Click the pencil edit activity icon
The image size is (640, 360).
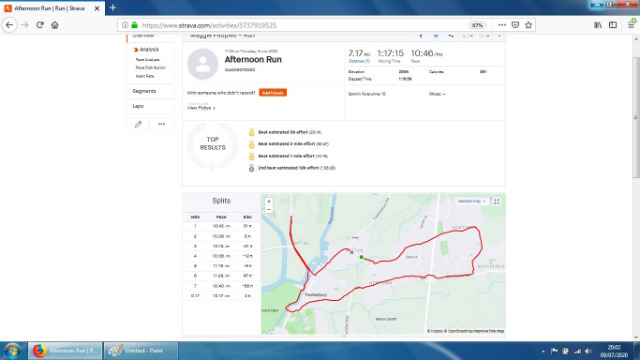(138, 124)
